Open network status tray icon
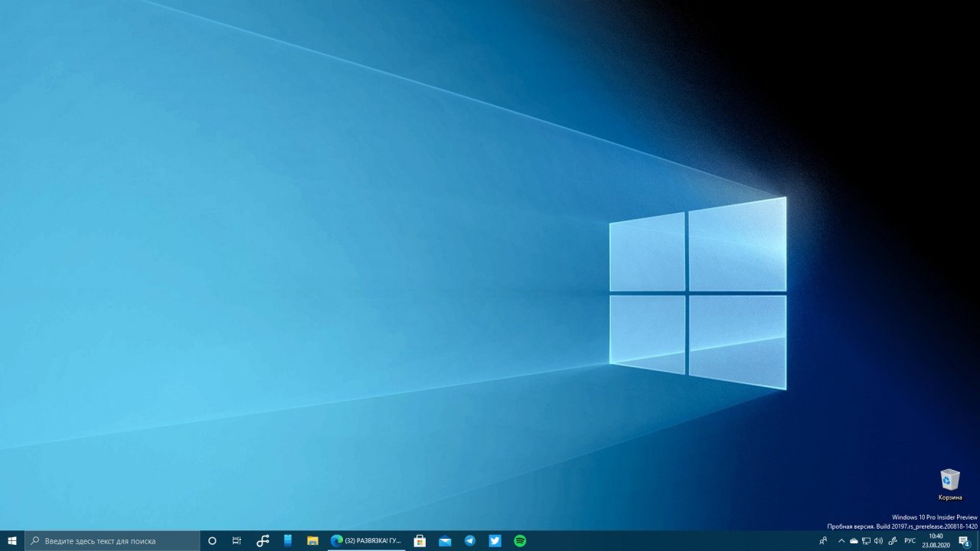The image size is (980, 551). click(x=866, y=541)
